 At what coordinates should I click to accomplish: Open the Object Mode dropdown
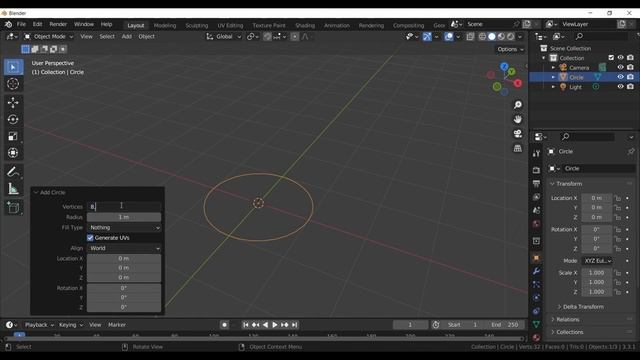click(x=48, y=37)
